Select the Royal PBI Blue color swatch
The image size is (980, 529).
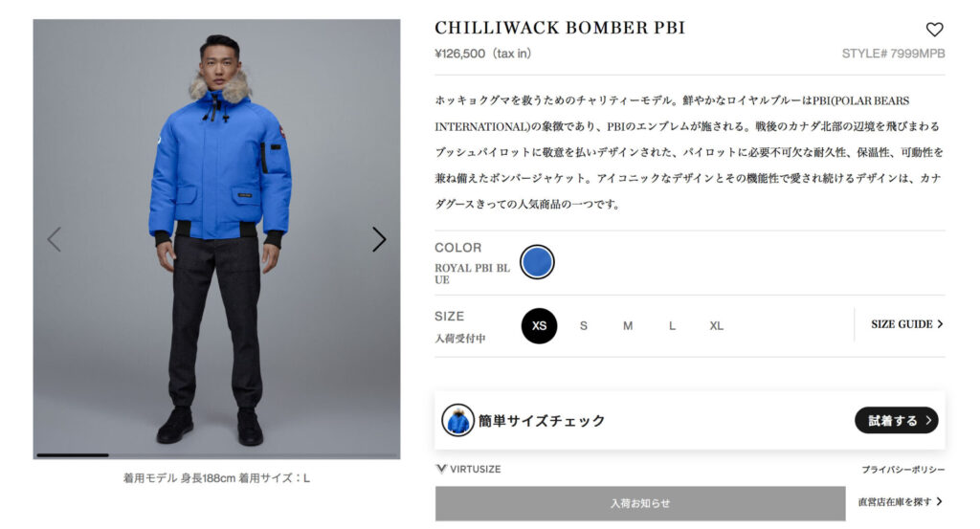537,262
